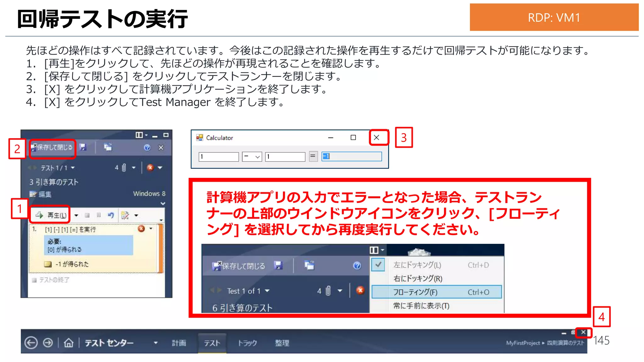Screen dimensions: 644x362
Task: Choose フローティング(F) from the menu
Action: point(436,292)
